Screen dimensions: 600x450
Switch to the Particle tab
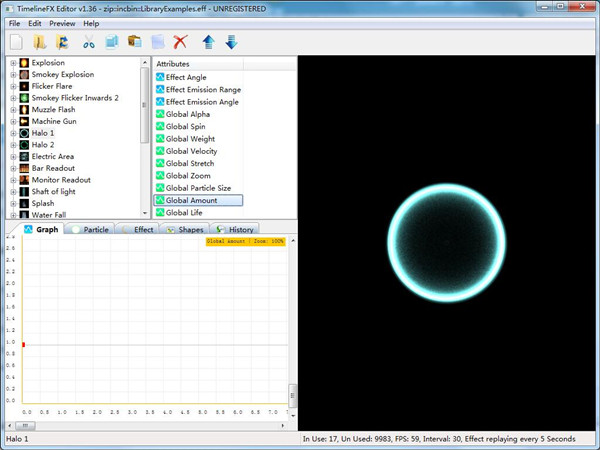click(x=91, y=229)
